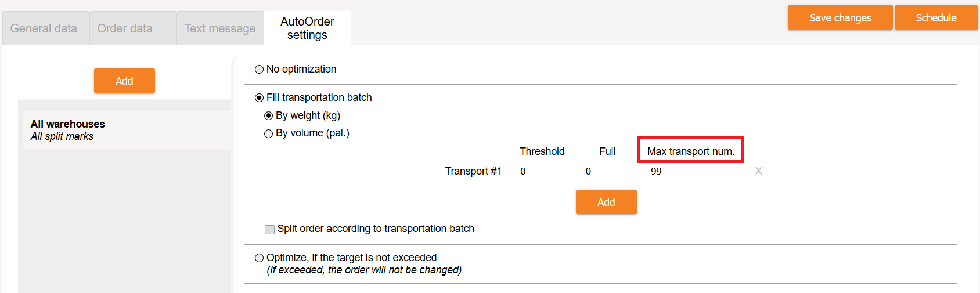
Task: Go to the Text message tab
Action: [220, 28]
